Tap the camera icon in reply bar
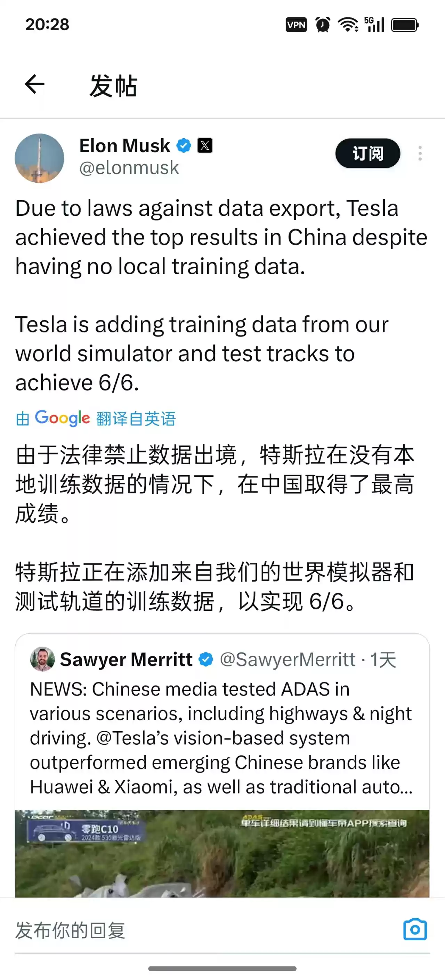 coord(415,930)
